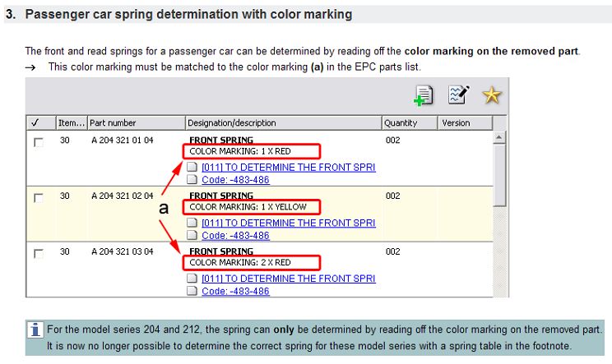This screenshot has width=612, height=364.
Task: Click the add document icon with green plus
Action: (x=424, y=96)
